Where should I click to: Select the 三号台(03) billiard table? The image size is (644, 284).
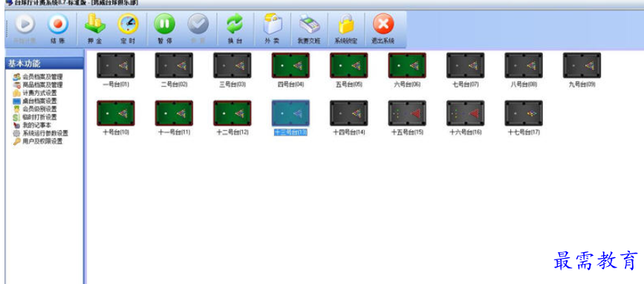click(x=232, y=65)
